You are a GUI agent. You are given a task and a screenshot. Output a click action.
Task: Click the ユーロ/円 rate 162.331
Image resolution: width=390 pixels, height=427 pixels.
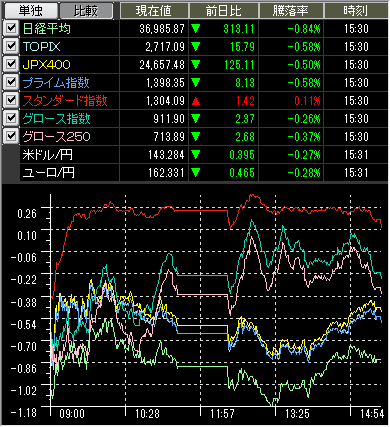[166, 173]
